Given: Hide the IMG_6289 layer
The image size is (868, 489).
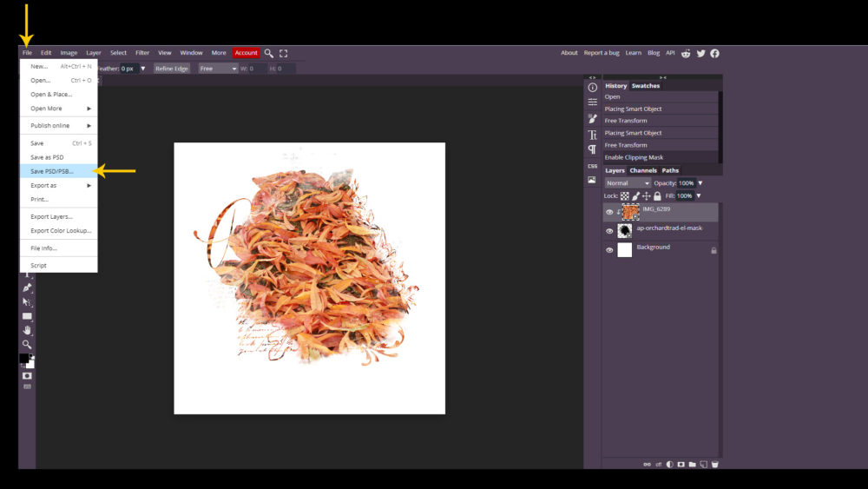Looking at the screenshot, I should [609, 212].
